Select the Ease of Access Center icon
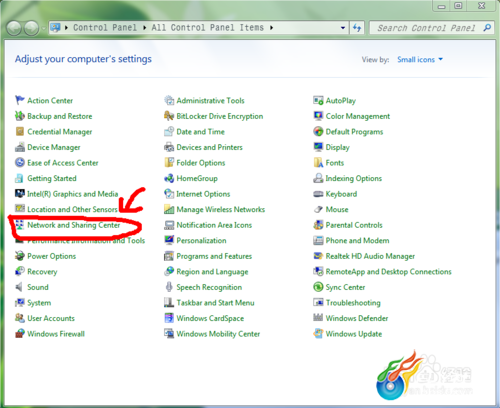Viewport: 500px width, 408px height. coord(20,162)
